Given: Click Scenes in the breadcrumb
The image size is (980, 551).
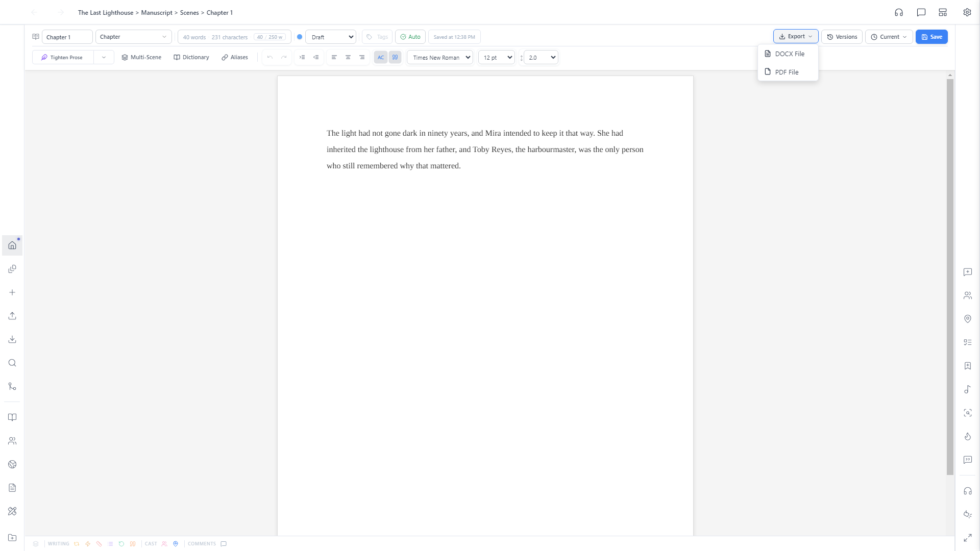Looking at the screenshot, I should (189, 13).
